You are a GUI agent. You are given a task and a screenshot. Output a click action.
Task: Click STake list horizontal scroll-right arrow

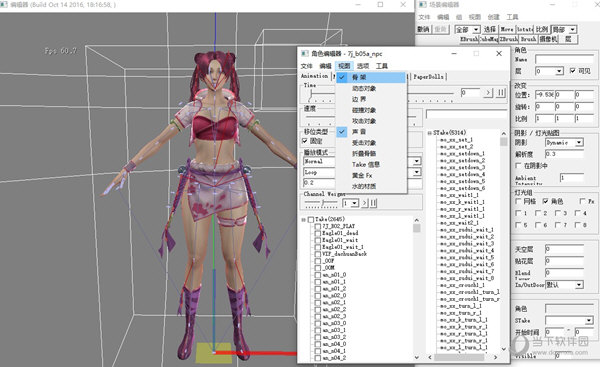(x=496, y=357)
